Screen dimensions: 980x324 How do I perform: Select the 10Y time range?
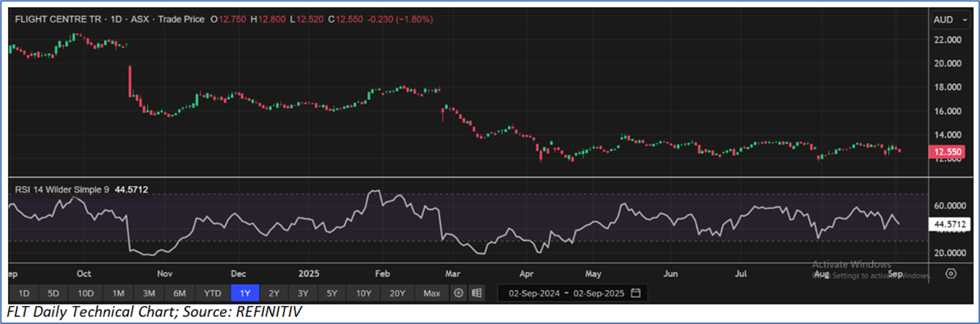363,293
